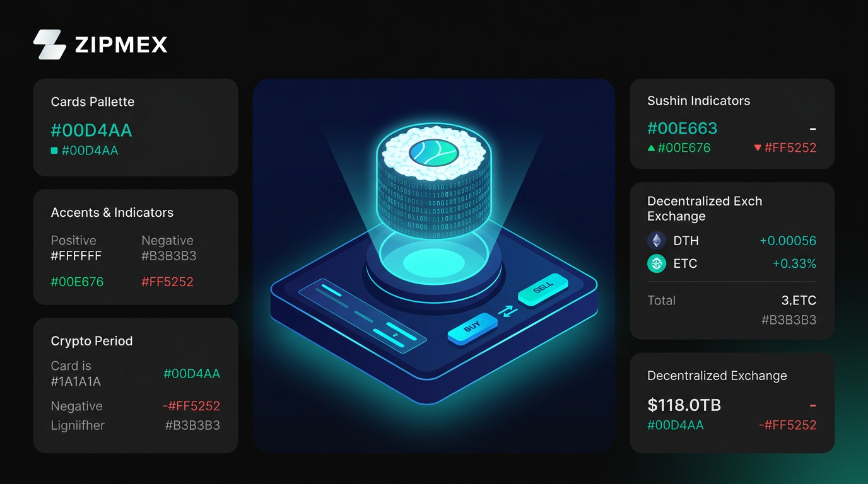Viewport: 868px width, 484px height.
Task: Click the small teal square swatch
Action: click(x=54, y=151)
